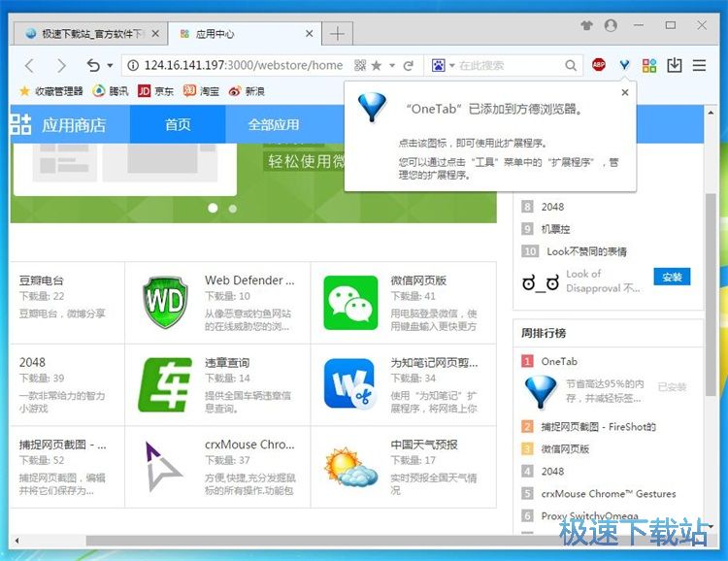Click the site info icon in address bar

133,65
